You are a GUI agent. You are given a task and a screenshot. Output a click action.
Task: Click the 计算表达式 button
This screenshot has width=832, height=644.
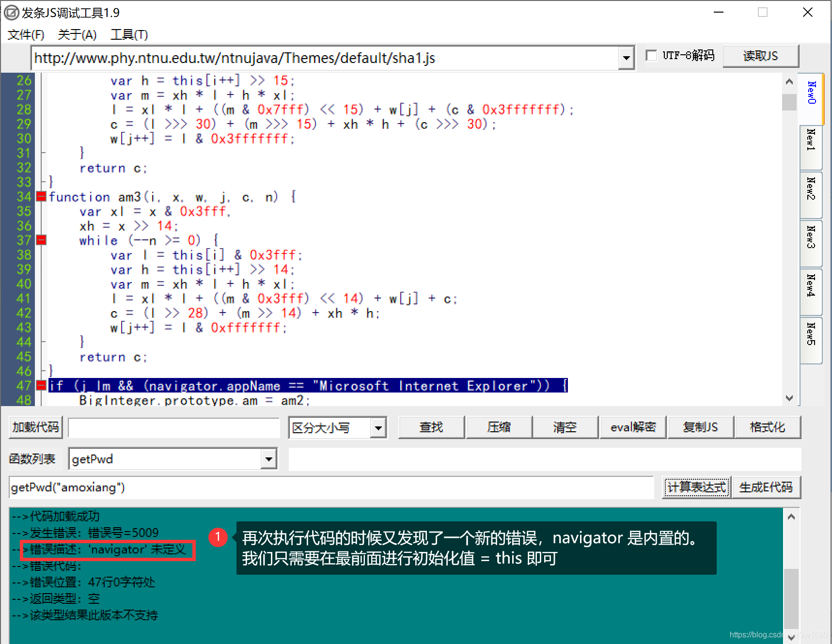696,487
